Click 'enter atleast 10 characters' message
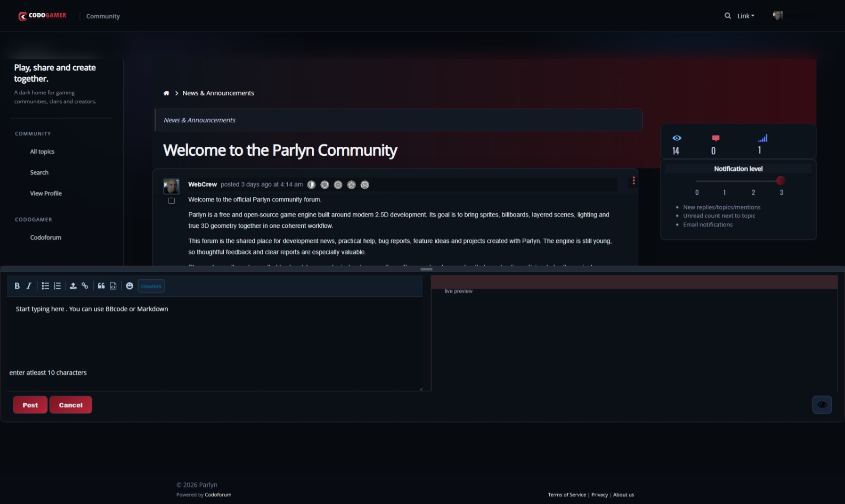 coord(48,373)
